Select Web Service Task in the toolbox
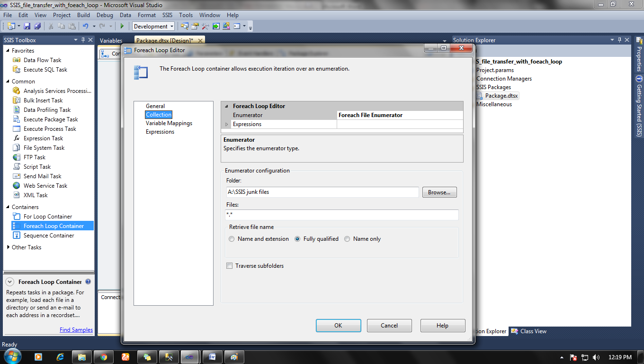The image size is (644, 364). point(45,186)
